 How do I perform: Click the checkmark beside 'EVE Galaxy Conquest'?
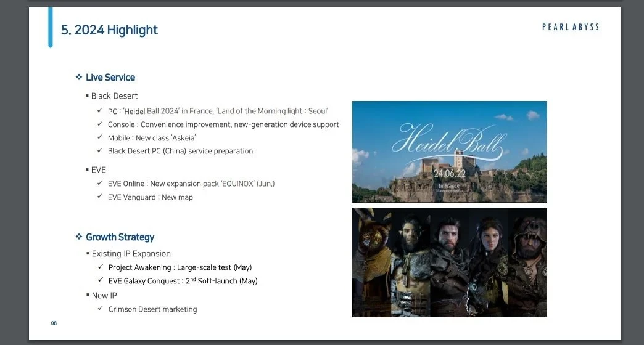click(100, 280)
